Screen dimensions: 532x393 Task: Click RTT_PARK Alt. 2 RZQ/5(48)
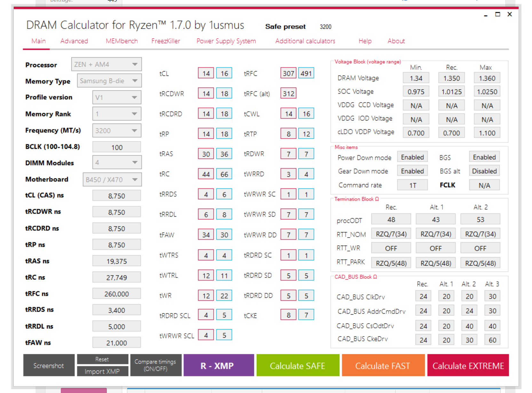tap(480, 263)
